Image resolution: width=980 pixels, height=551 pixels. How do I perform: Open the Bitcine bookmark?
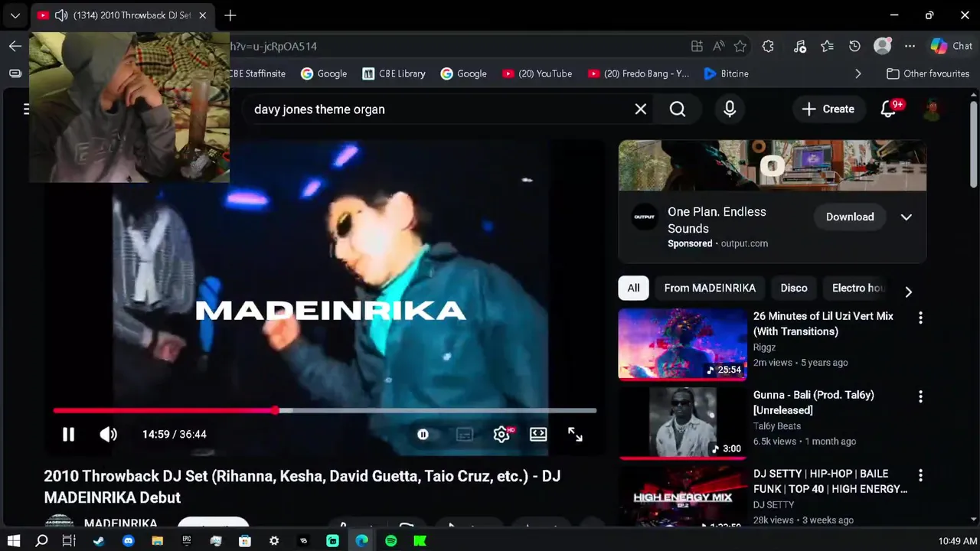point(726,73)
